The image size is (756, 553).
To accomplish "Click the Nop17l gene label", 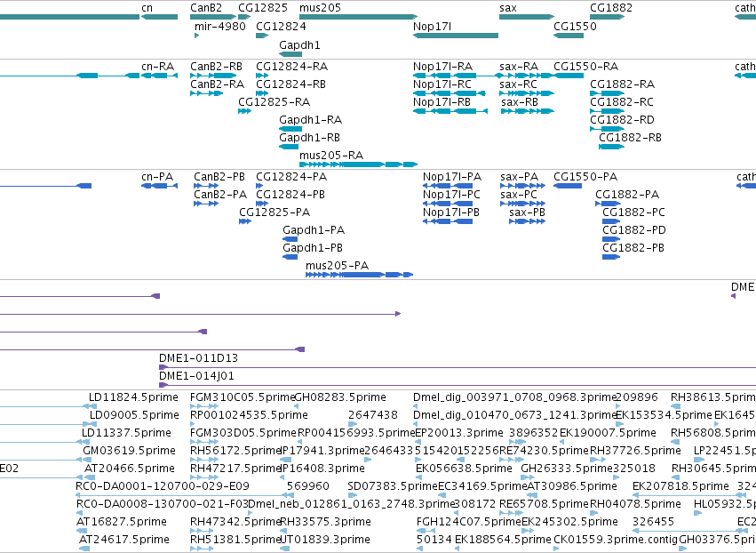I will [x=432, y=26].
